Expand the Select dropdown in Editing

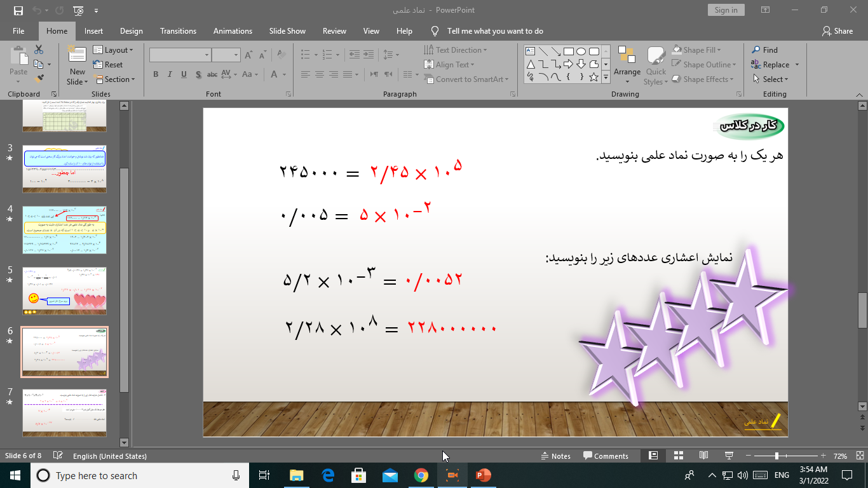pyautogui.click(x=770, y=79)
